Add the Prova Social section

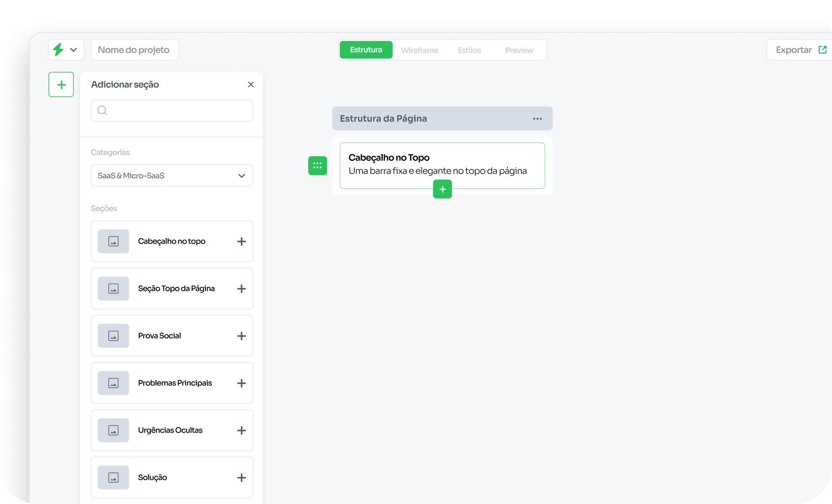pyautogui.click(x=241, y=336)
